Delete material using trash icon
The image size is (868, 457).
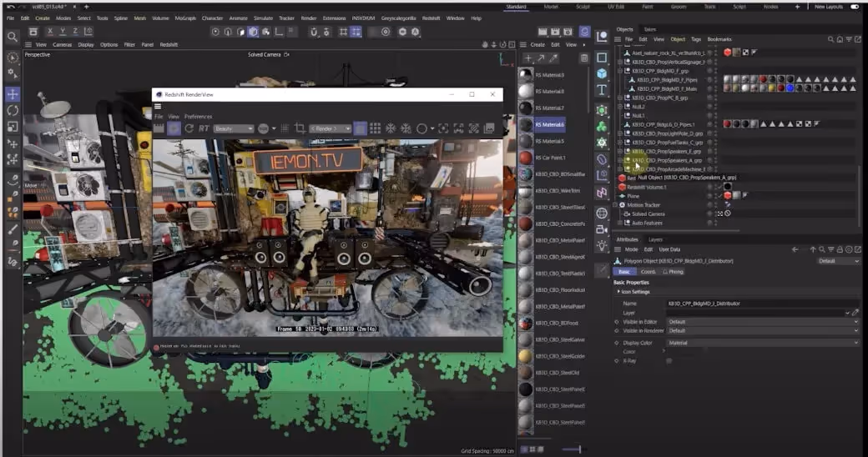[x=584, y=58]
